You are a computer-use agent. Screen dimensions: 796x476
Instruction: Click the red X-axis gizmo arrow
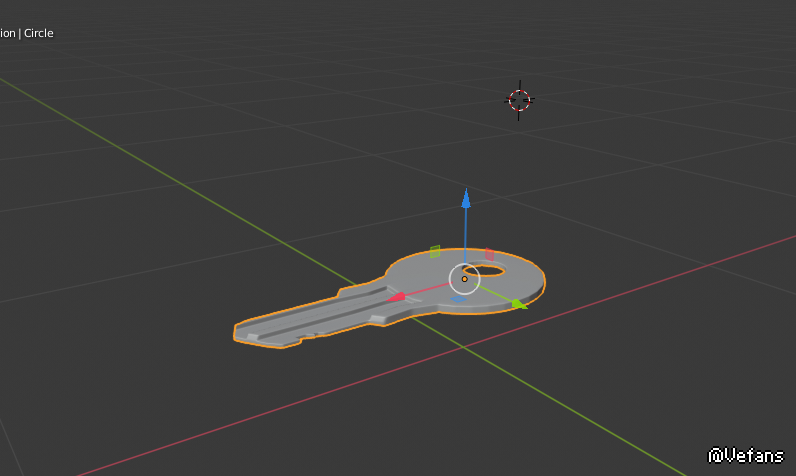(x=396, y=296)
